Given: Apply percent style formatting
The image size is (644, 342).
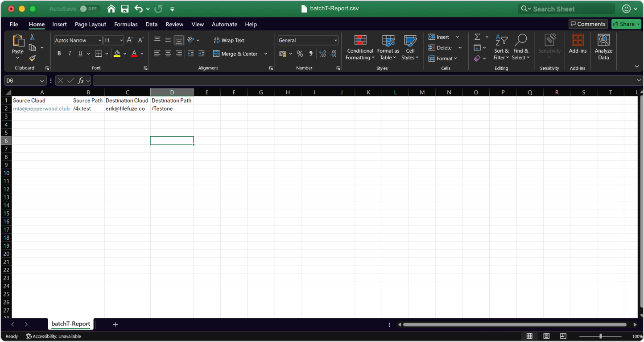Looking at the screenshot, I should click(x=300, y=54).
